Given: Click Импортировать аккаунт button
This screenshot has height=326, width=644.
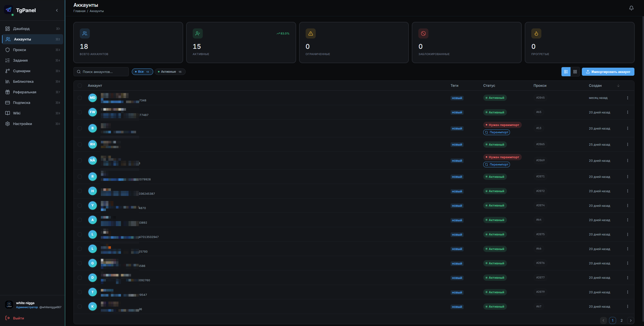Looking at the screenshot, I should [x=608, y=72].
